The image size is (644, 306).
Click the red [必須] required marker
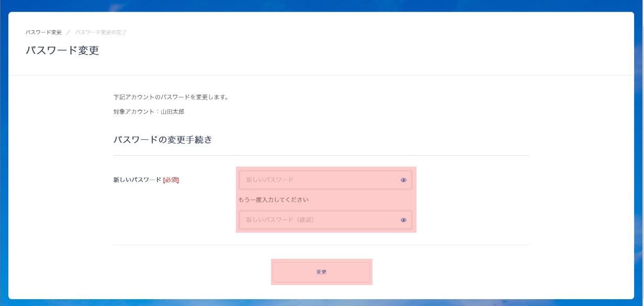[171, 180]
